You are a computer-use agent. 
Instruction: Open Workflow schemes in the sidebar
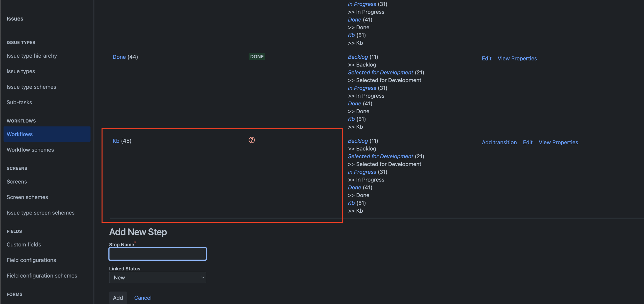pyautogui.click(x=30, y=150)
